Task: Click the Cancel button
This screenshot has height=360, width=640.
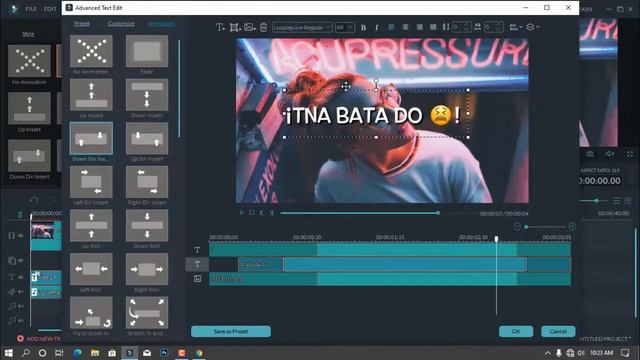Action: click(x=558, y=331)
